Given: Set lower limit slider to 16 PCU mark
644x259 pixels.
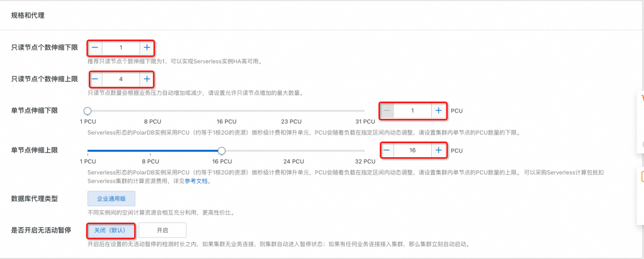Looking at the screenshot, I should [227, 111].
